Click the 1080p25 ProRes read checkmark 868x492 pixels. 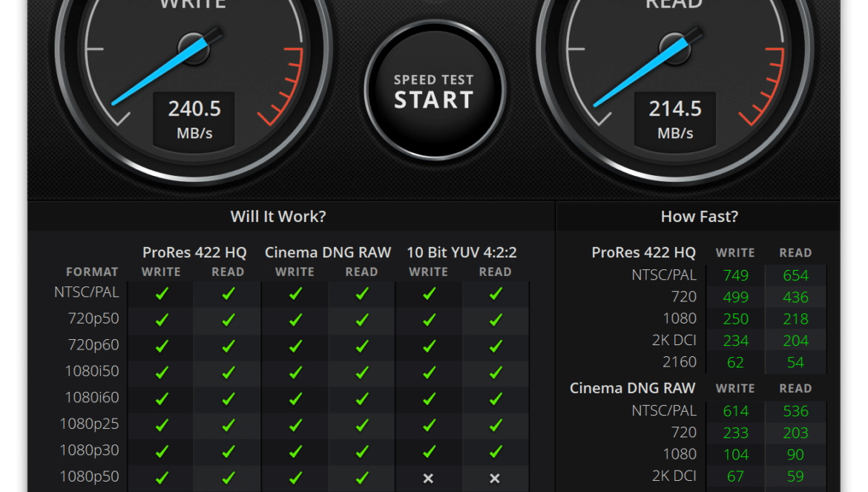click(228, 425)
